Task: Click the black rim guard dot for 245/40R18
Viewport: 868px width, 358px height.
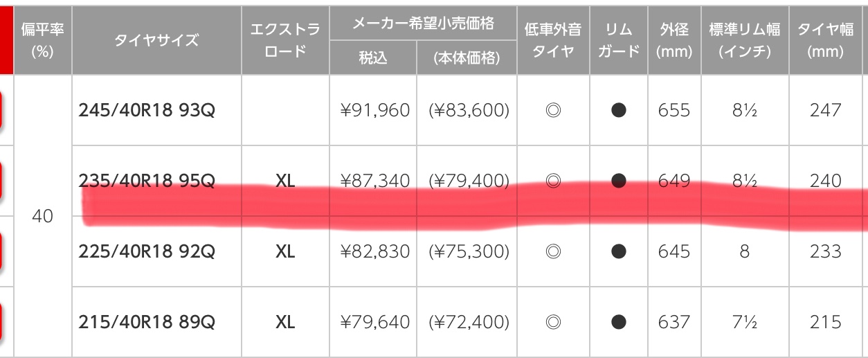Action: [x=619, y=110]
